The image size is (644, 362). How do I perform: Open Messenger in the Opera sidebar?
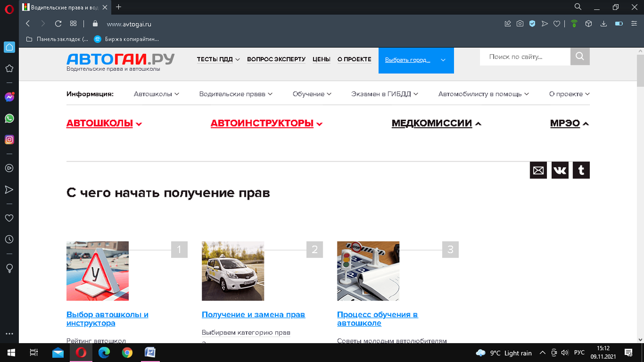[x=9, y=98]
